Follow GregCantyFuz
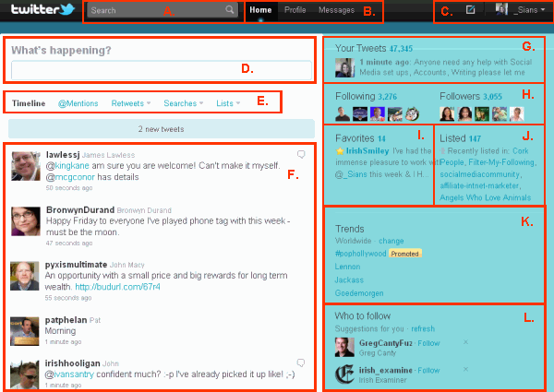The image size is (554, 392). point(429,343)
